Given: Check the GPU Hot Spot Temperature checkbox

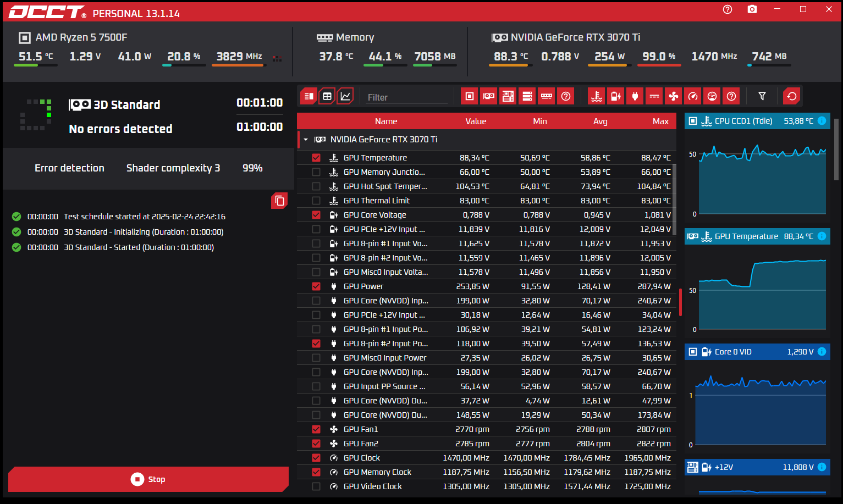Looking at the screenshot, I should tap(316, 186).
